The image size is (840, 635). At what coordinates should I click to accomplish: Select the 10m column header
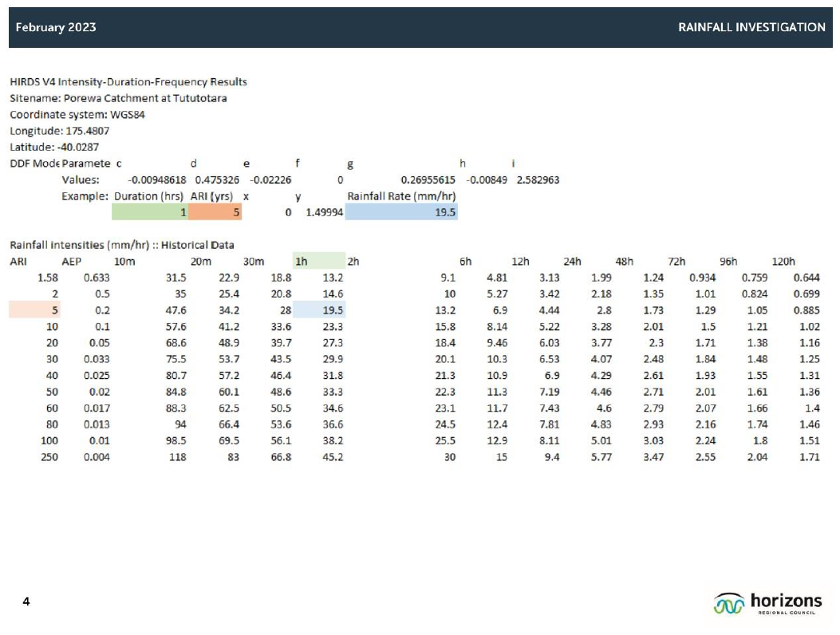(124, 261)
